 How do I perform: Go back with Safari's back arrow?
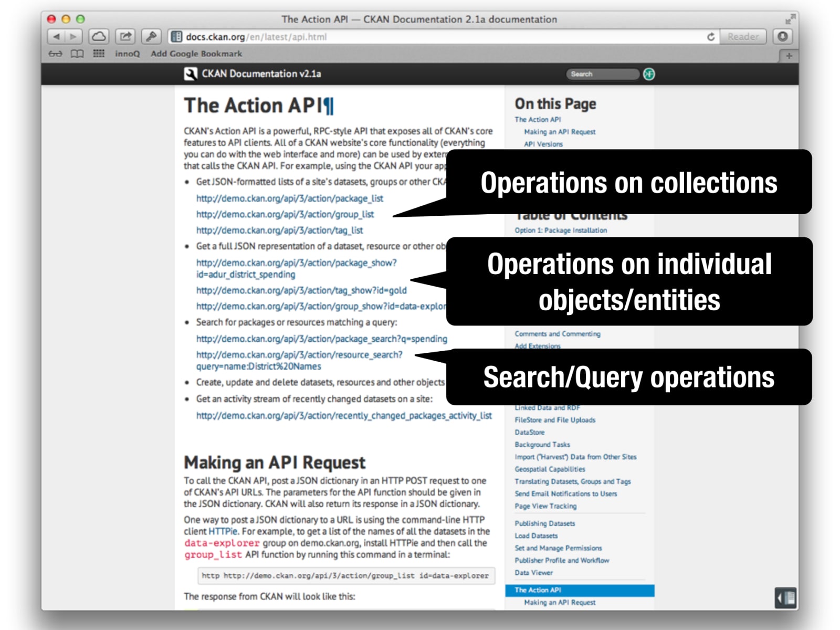pos(56,37)
